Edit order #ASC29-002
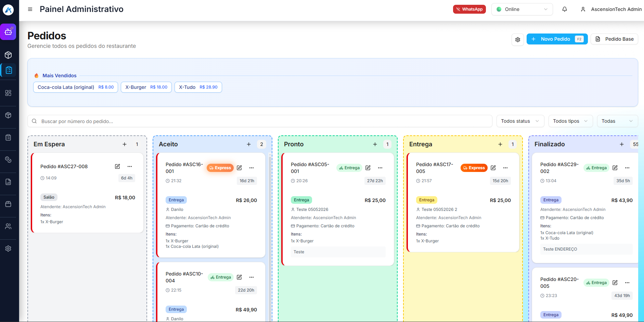The height and width of the screenshot is (322, 644). pyautogui.click(x=615, y=168)
